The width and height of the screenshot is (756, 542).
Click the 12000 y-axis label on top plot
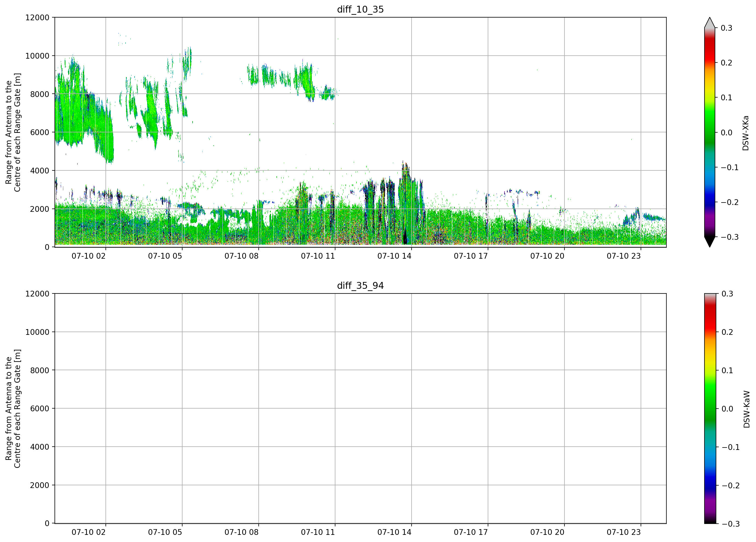37,17
